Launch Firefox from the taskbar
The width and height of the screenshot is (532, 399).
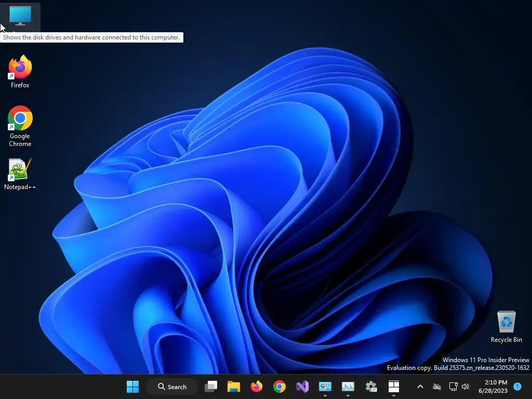(x=257, y=387)
